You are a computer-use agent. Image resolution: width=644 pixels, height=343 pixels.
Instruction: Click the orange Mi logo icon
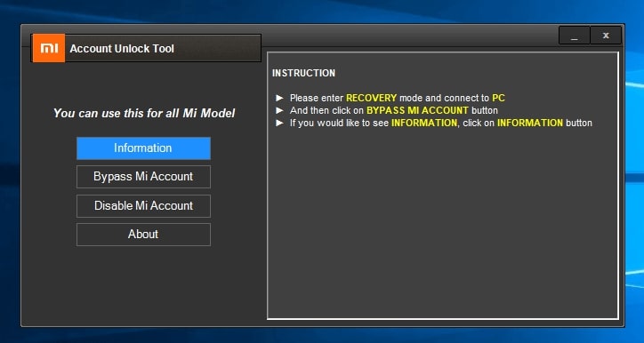tap(49, 48)
